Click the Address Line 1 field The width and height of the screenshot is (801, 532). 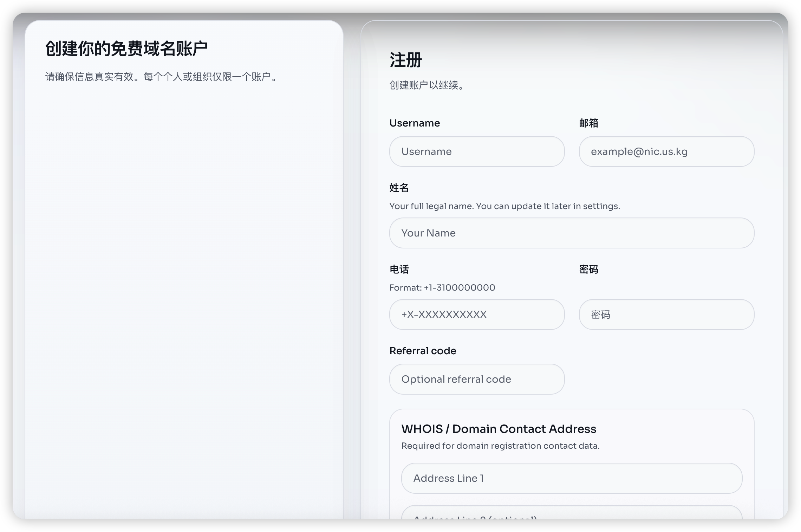572,478
